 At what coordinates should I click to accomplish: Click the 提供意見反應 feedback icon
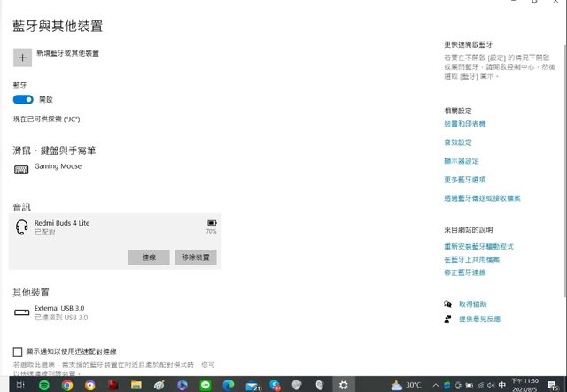point(448,319)
